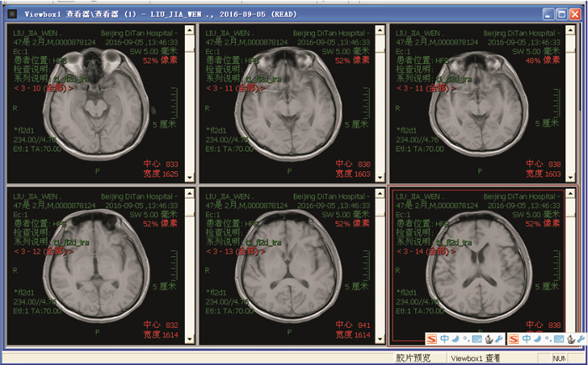Click the skin figure icon on right IME bar
The height and width of the screenshot is (365, 588).
point(571,339)
